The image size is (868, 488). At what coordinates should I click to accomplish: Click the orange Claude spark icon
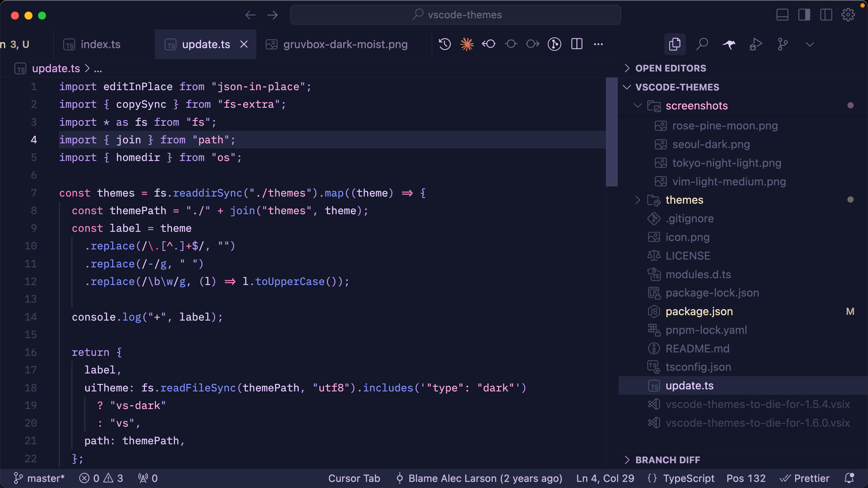(x=467, y=44)
